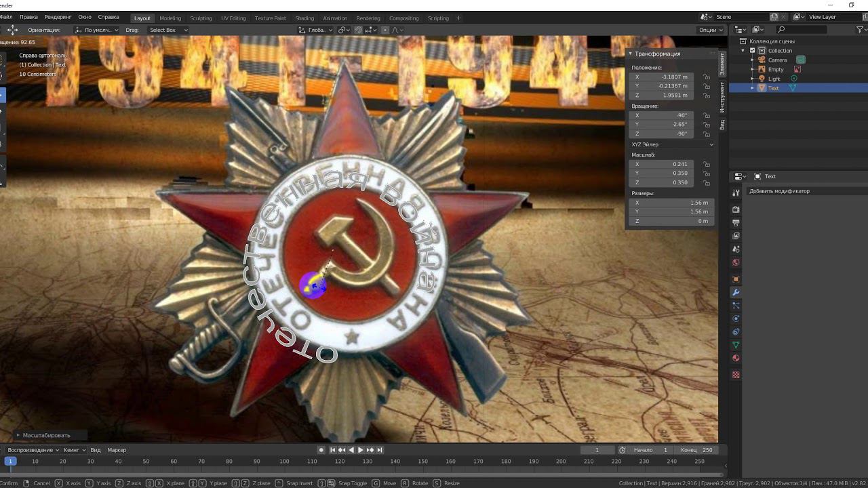The height and width of the screenshot is (488, 868).
Task: Open the outliner filter dropdown
Action: point(861,30)
